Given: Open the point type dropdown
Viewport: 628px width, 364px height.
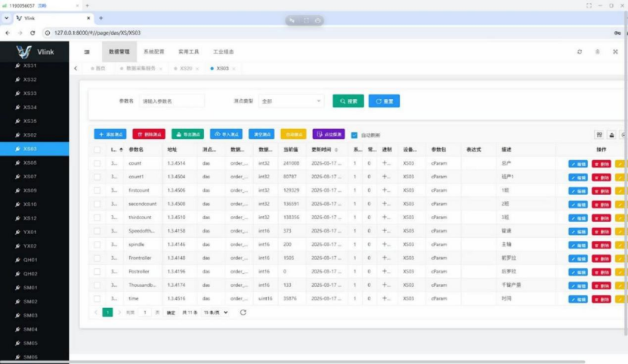Looking at the screenshot, I should tap(291, 101).
